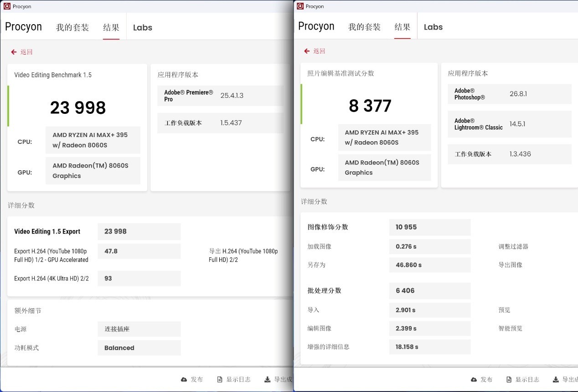This screenshot has height=392, width=578.
Task: Click 返回 link in right window
Action: click(319, 51)
